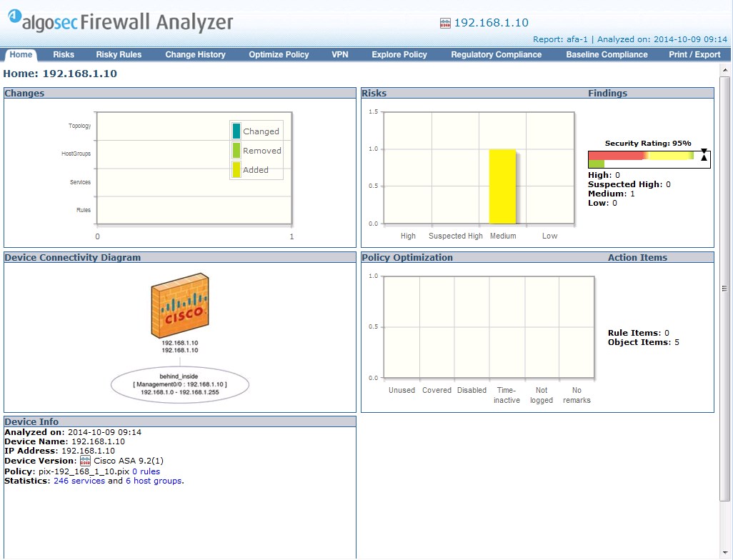Click the Changed legend teal swatch
Screen dimensions: 733x560
click(236, 131)
